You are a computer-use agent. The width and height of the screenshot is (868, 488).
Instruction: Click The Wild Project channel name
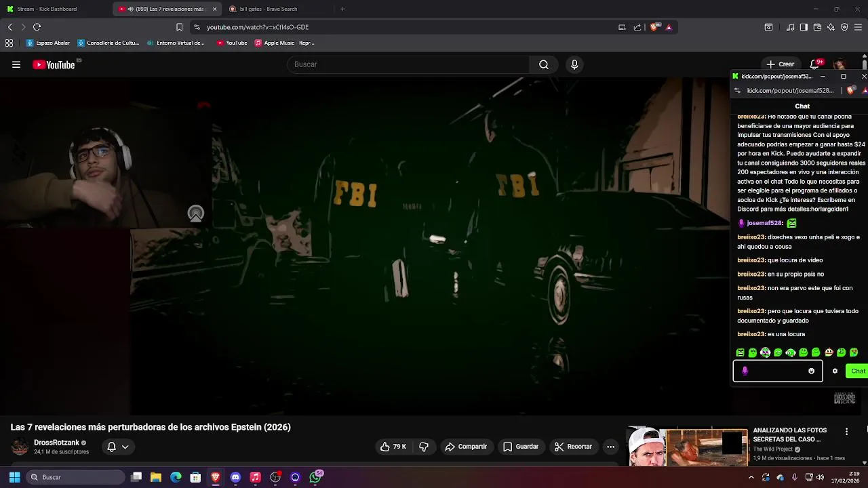(x=772, y=449)
